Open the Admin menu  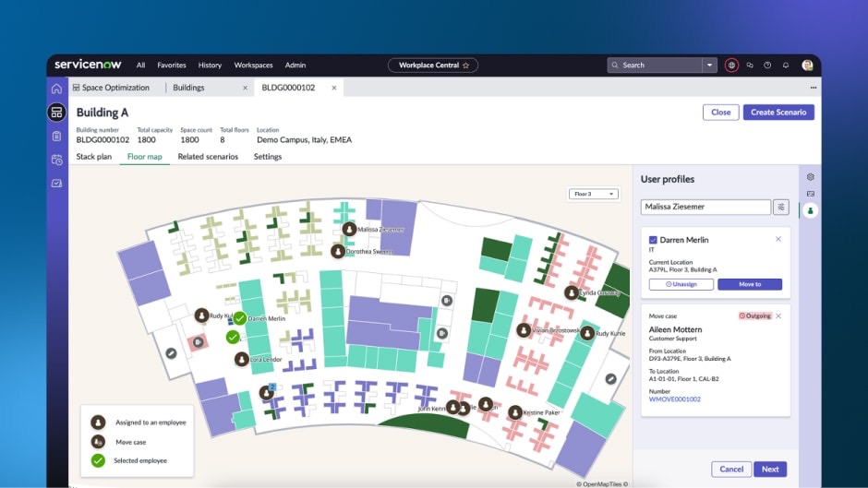pos(295,65)
